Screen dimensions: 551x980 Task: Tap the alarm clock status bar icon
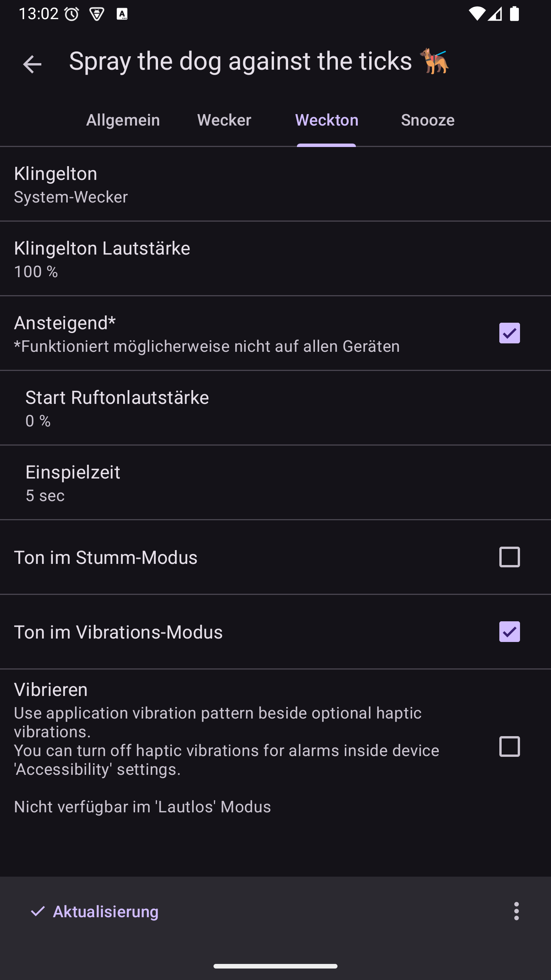(x=72, y=15)
